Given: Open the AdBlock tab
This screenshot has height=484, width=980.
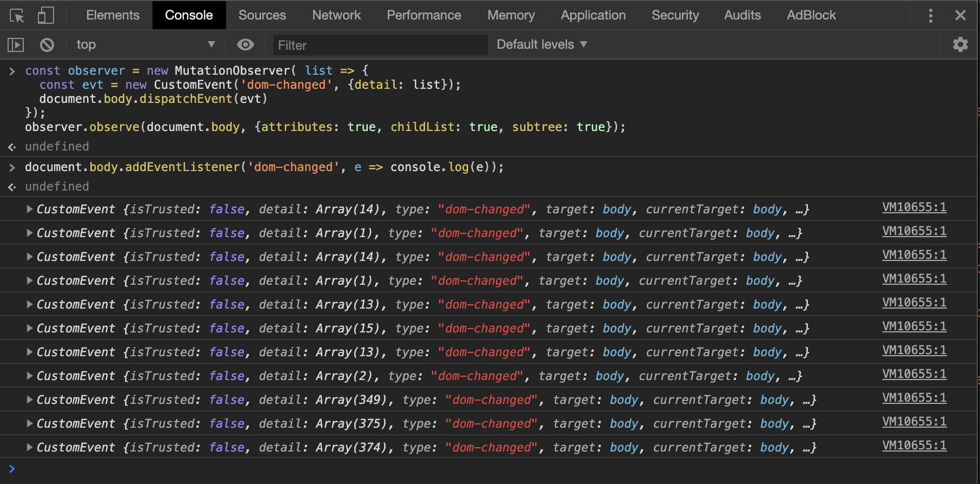Looking at the screenshot, I should pyautogui.click(x=811, y=15).
